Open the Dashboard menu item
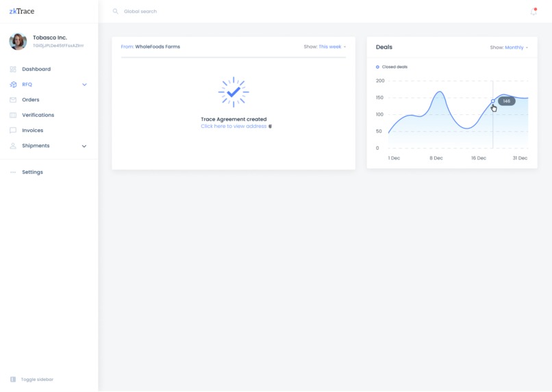The width and height of the screenshot is (552, 392). point(36,69)
